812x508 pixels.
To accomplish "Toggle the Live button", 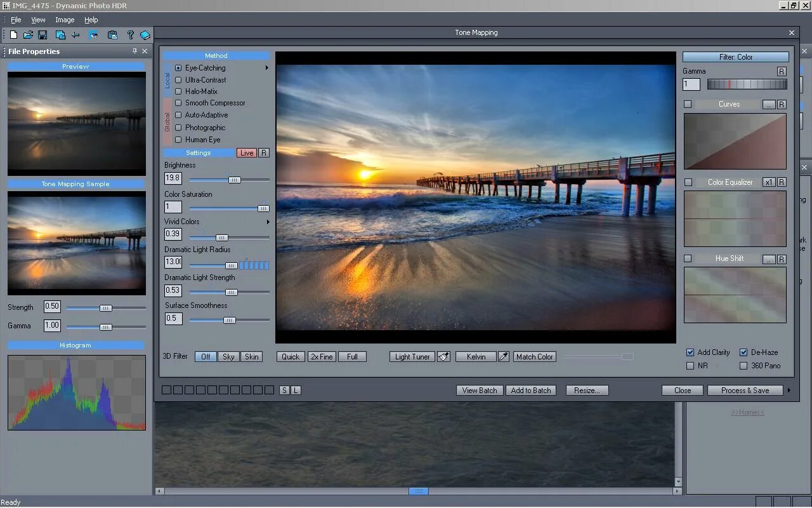I will 247,152.
